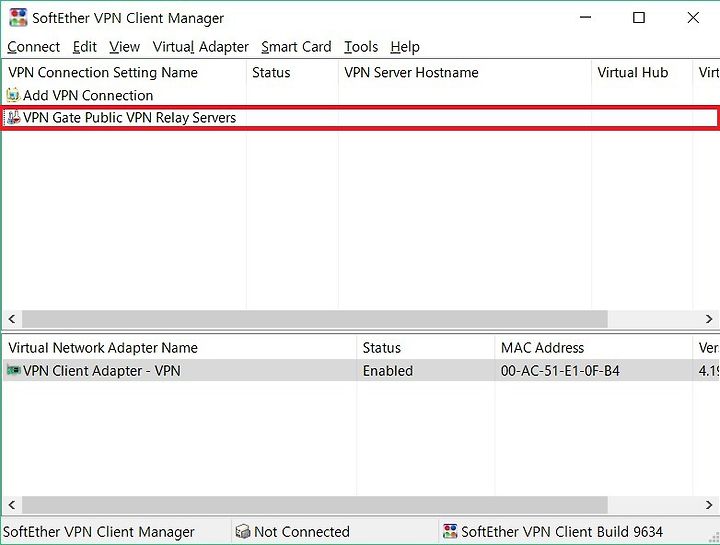Click right arrow of connections list scrollbar
The width and height of the screenshot is (720, 545).
(709, 319)
